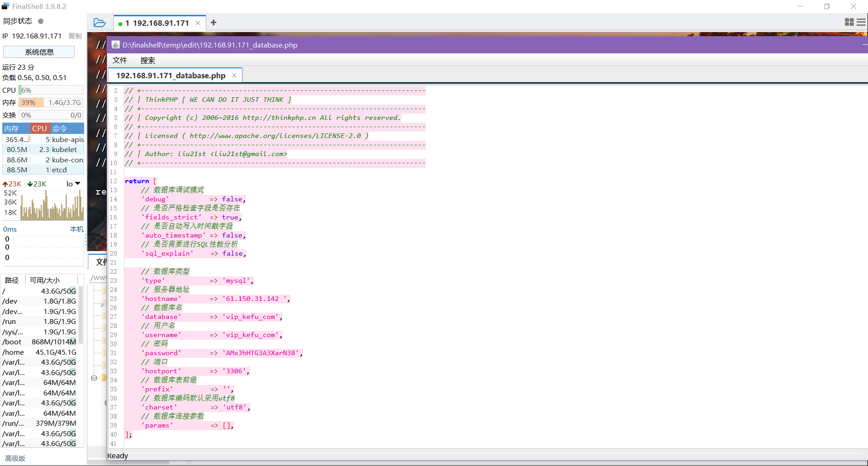868x466 pixels.
Task: Open the hamburger main menu
Action: point(861,22)
